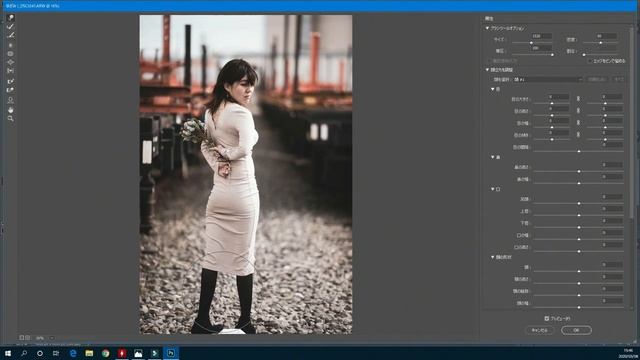Adjust the forehead slider
Image resolution: width=640 pixels, height=360 pixels.
click(x=578, y=271)
